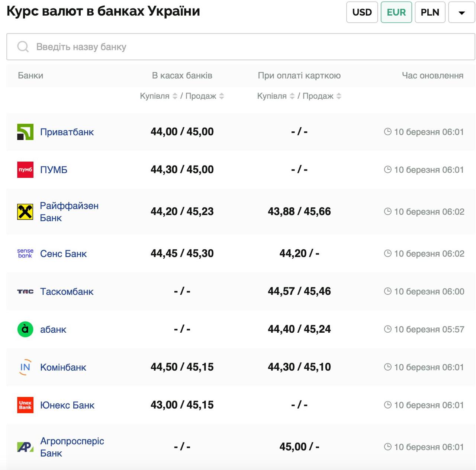Screen dimensions: 476x470
Task: Click the абанк green circle logo
Action: pos(25,329)
